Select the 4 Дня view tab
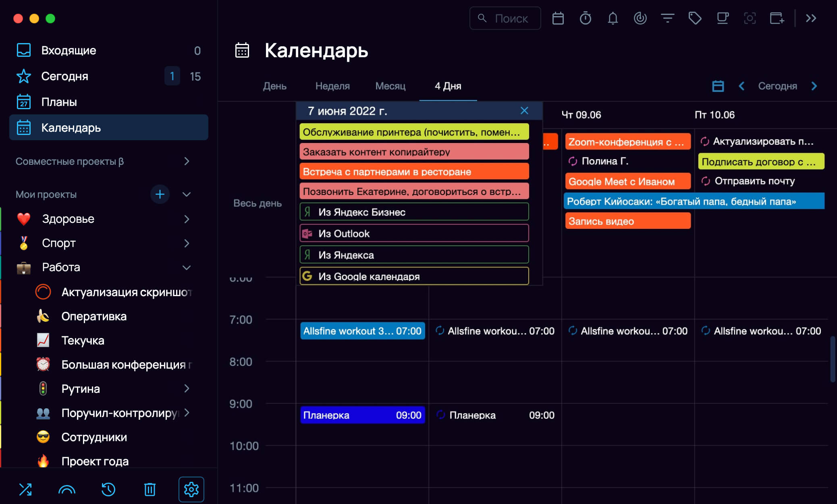Image resolution: width=837 pixels, height=504 pixels. coord(448,86)
